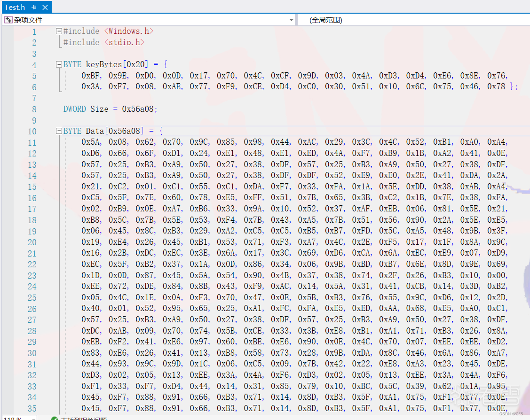This screenshot has height=420, width=530.
Task: Click 0x3F at end of line 19
Action: [496, 231]
